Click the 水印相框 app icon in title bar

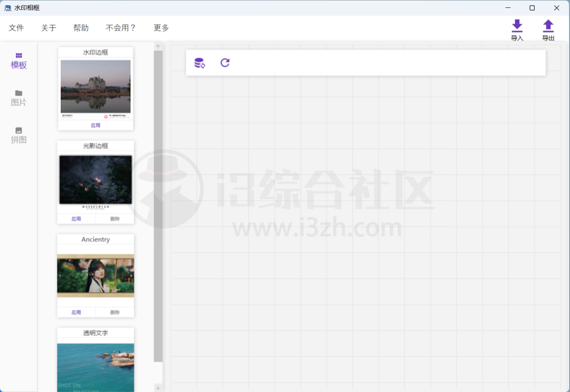[x=7, y=7]
